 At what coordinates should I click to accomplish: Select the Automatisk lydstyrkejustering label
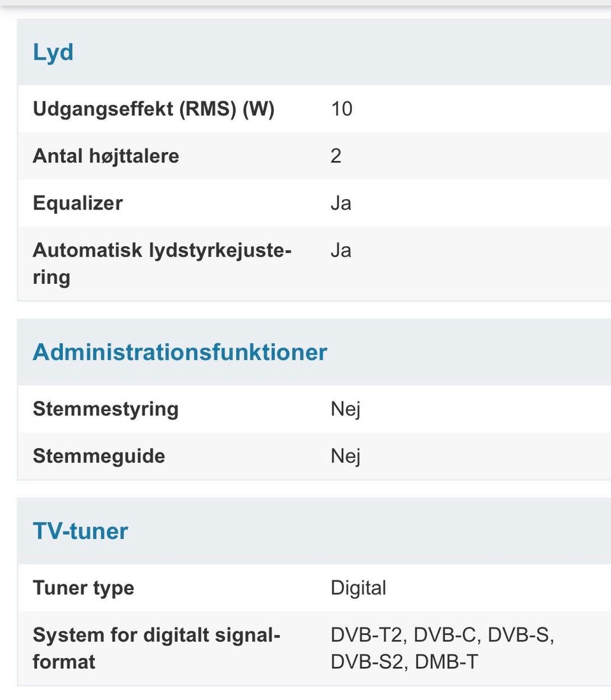[162, 263]
